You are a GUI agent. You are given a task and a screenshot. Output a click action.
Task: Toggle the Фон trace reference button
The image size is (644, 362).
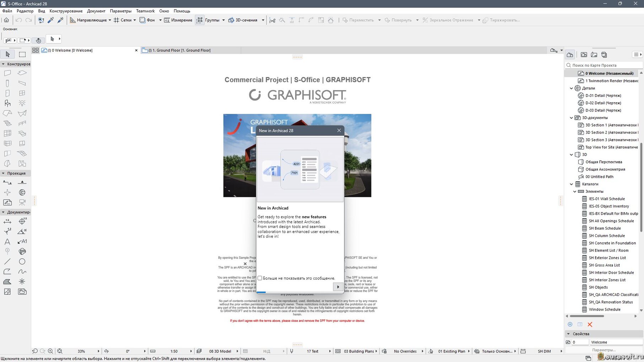coord(147,20)
